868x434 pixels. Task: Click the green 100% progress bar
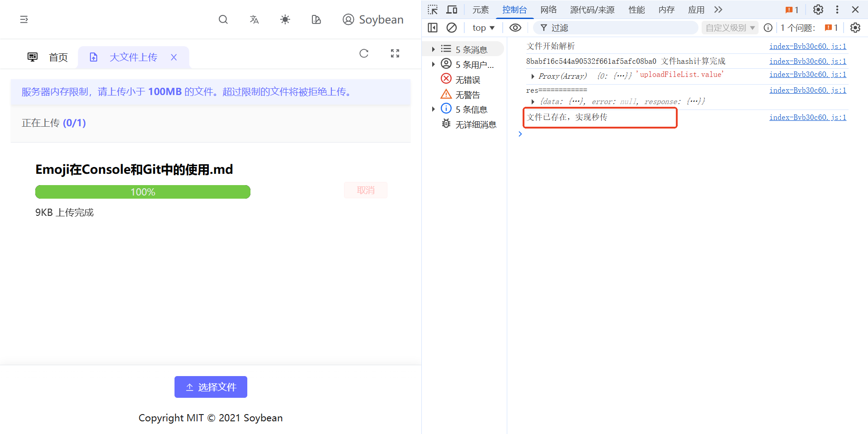[142, 192]
